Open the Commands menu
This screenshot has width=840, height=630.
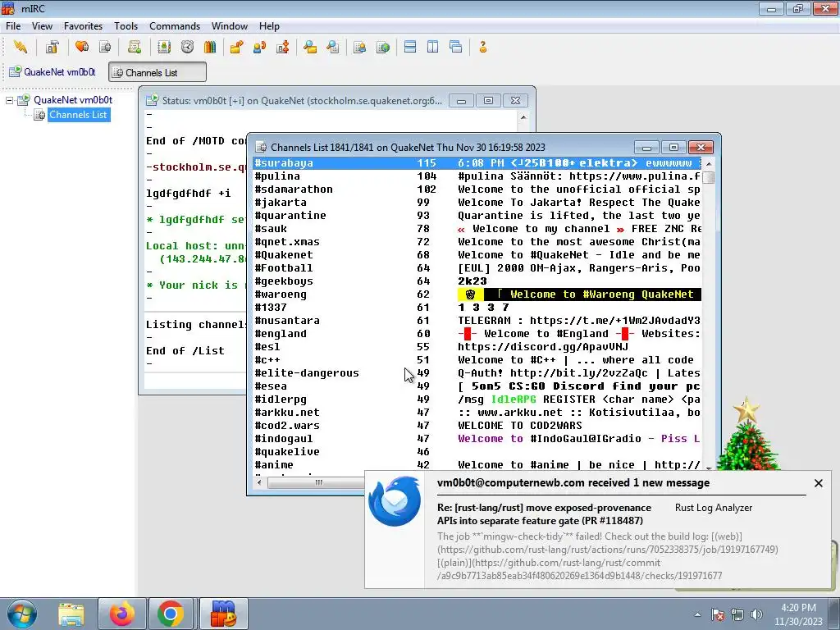coord(175,25)
